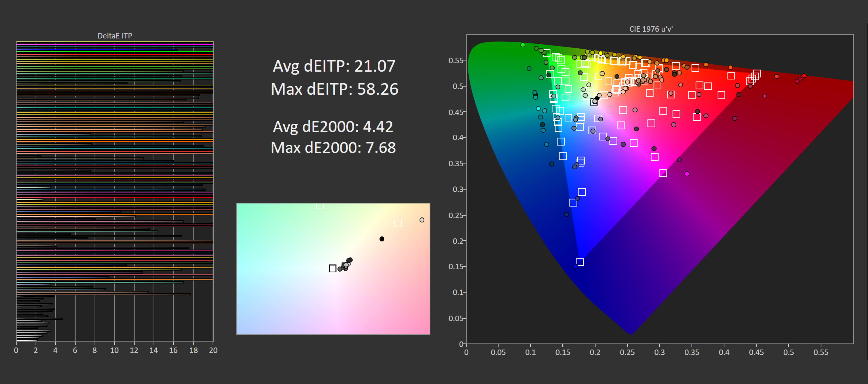Select the 'Avg dE2000: 4.42' reading

pos(333,127)
